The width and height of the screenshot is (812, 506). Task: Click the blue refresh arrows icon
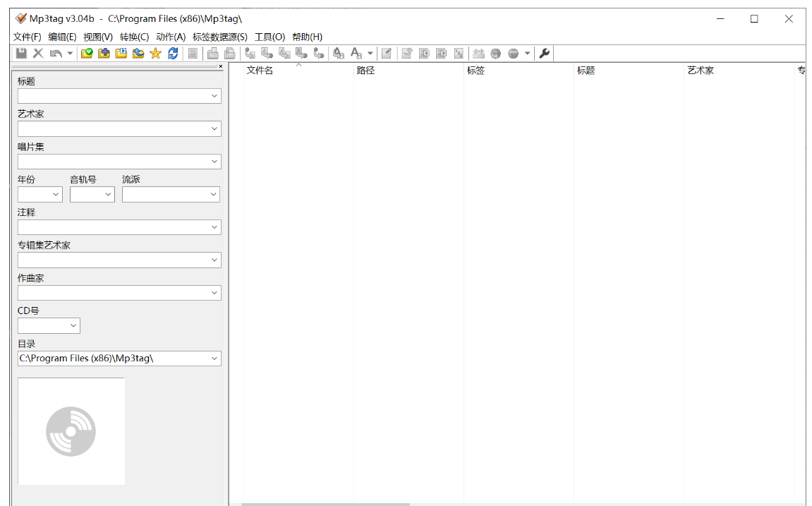point(173,54)
